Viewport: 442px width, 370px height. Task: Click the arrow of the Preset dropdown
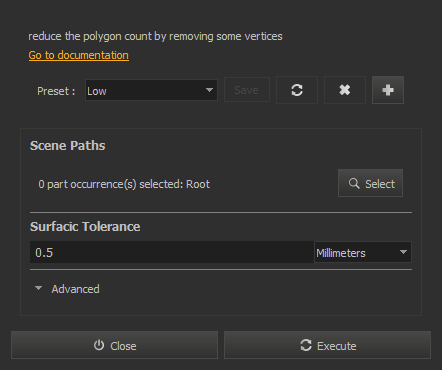tap(209, 90)
